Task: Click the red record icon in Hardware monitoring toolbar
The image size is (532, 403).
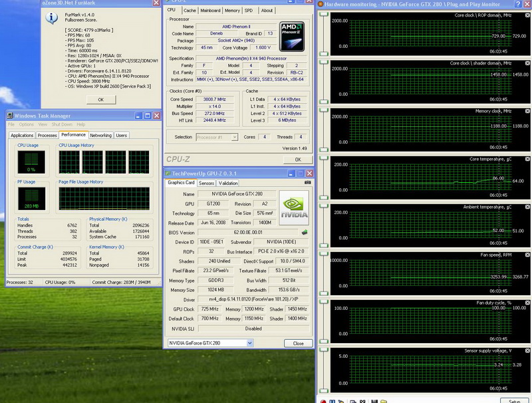Action: (x=323, y=402)
